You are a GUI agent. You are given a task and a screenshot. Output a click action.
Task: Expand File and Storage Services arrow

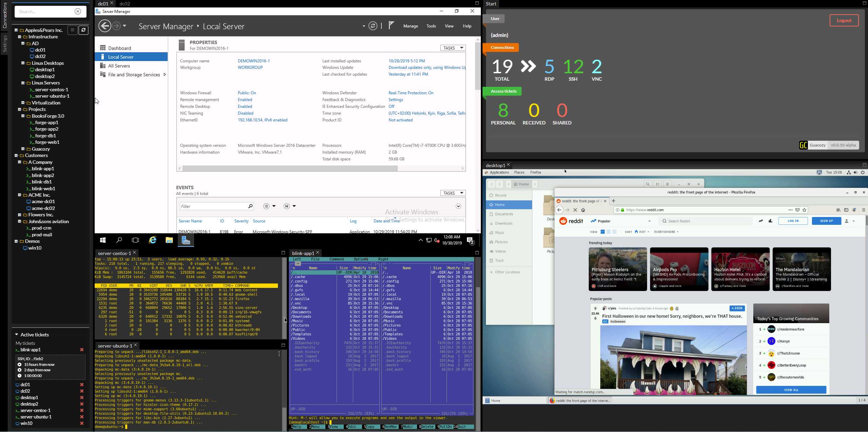[165, 75]
